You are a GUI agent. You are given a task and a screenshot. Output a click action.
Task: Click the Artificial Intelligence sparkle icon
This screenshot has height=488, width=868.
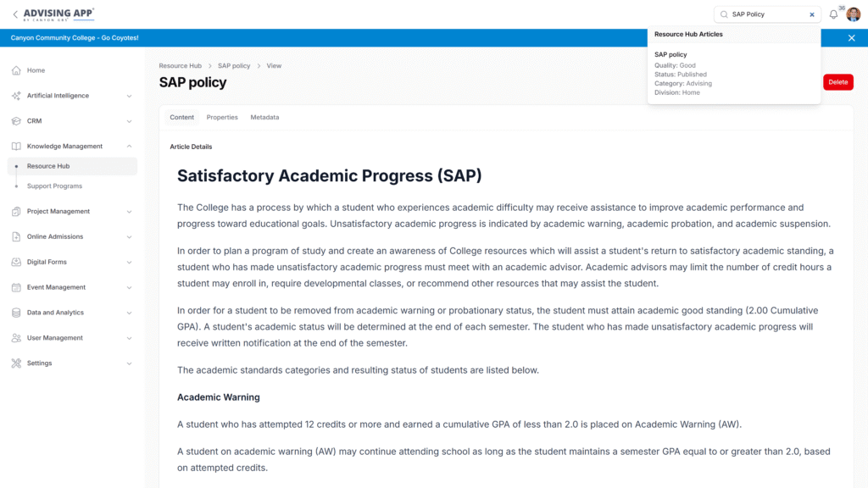coord(16,96)
